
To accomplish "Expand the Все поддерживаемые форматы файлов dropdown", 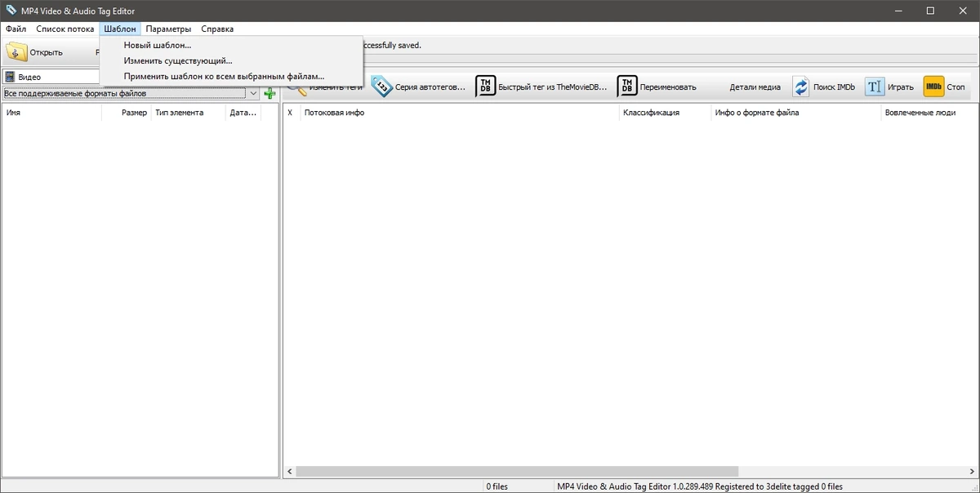I will point(253,94).
